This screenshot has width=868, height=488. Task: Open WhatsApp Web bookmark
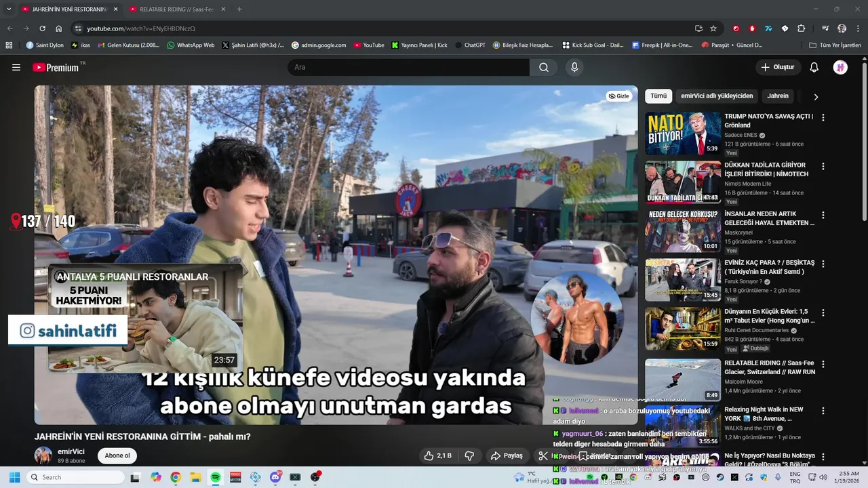191,45
